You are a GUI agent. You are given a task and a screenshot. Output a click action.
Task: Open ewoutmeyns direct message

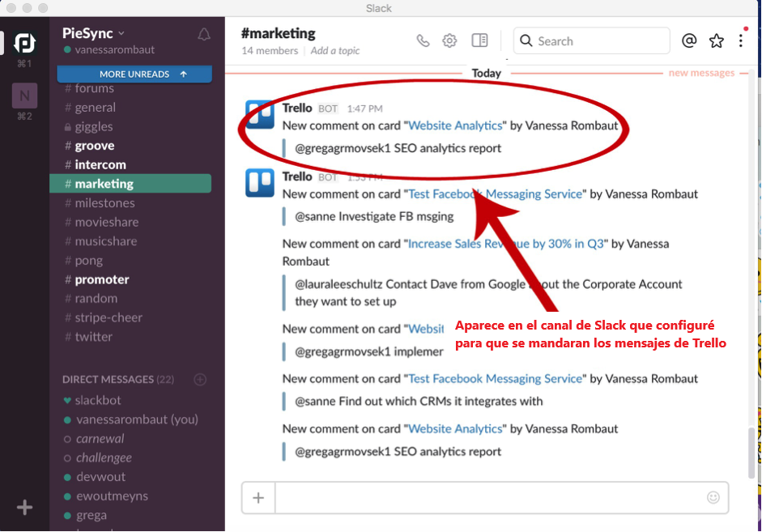pyautogui.click(x=106, y=496)
